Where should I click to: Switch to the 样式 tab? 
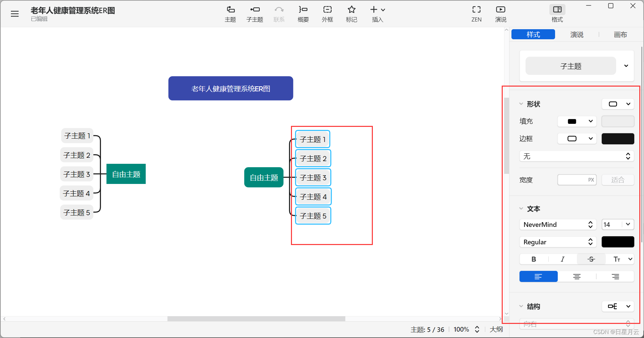point(533,35)
